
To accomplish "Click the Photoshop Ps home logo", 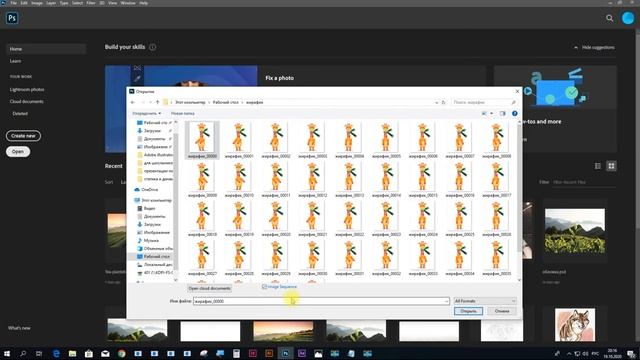I will point(12,18).
